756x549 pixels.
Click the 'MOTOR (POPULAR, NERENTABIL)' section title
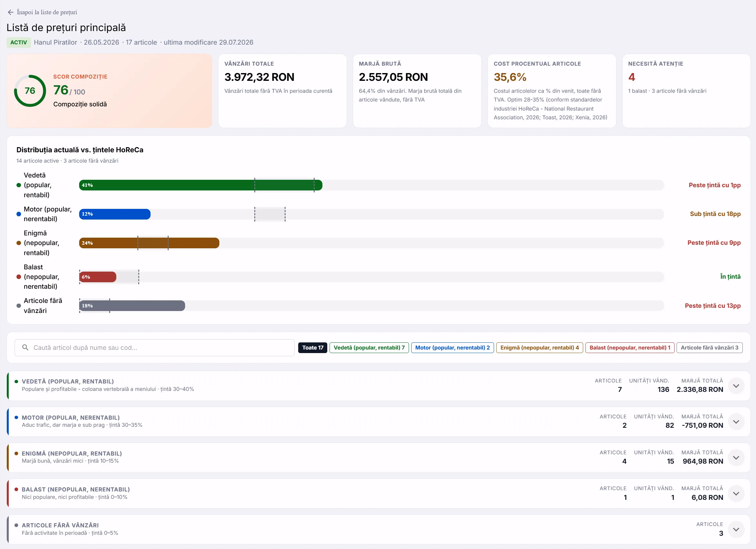tap(71, 418)
